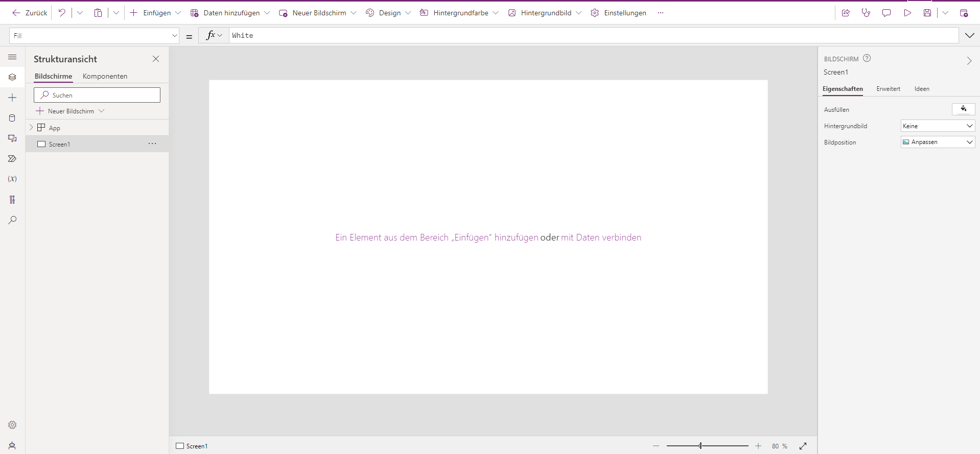Switch to the Bildschirme tab

point(53,76)
